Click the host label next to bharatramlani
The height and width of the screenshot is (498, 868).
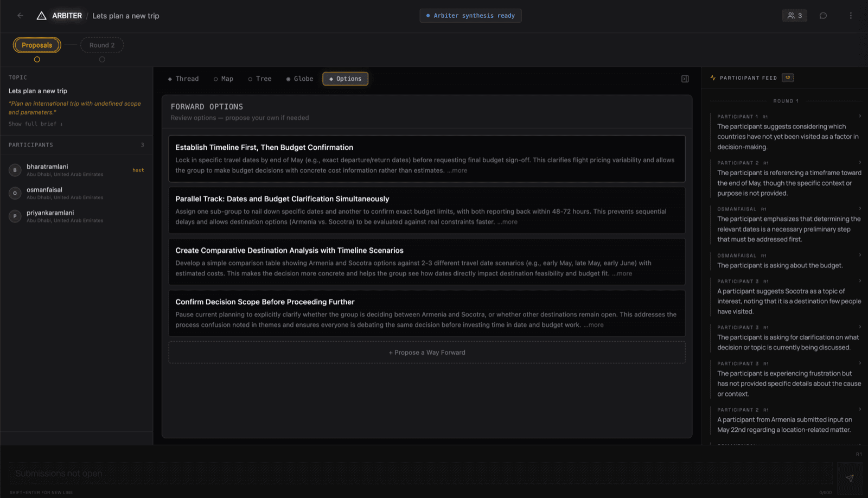[x=138, y=170]
